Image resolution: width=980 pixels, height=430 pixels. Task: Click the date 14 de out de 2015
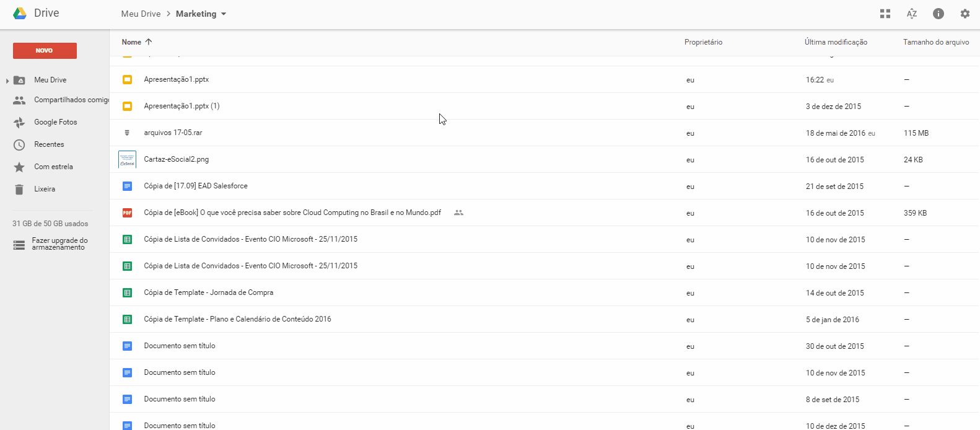coord(834,293)
